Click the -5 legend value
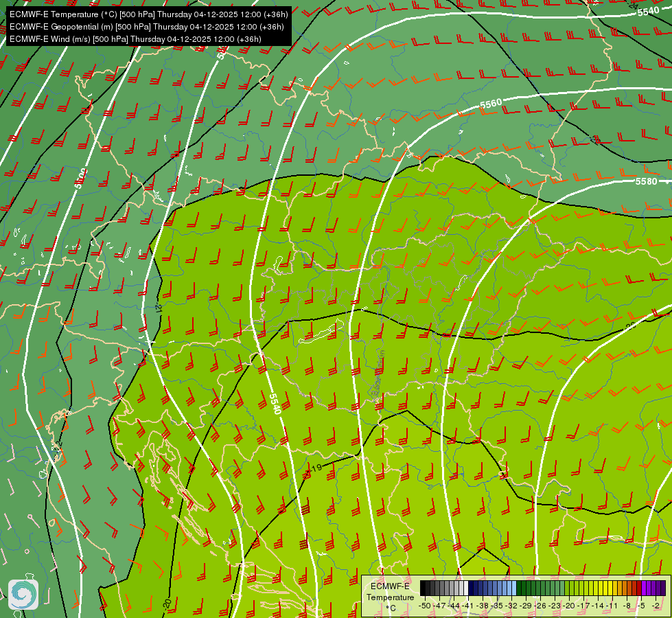 (x=641, y=606)
